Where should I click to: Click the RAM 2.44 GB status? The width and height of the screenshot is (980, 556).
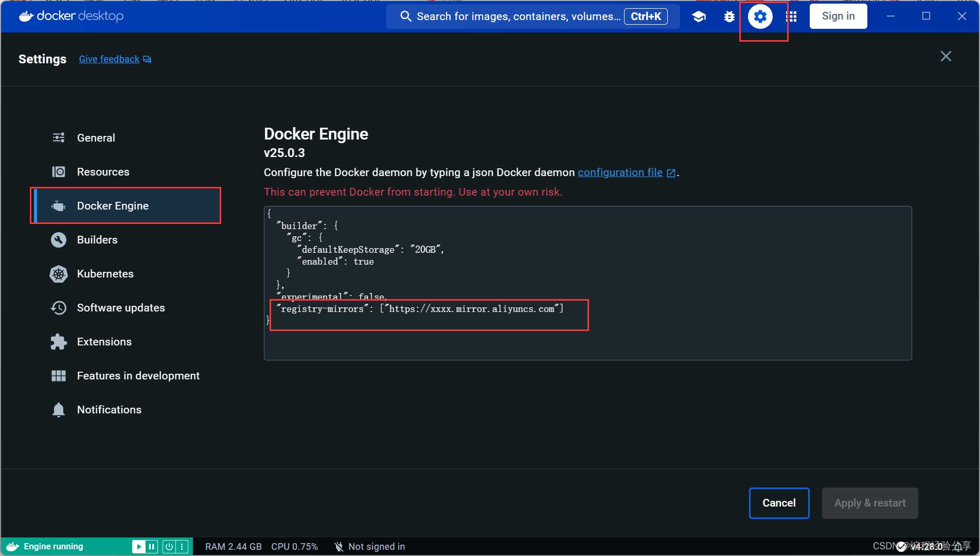234,546
